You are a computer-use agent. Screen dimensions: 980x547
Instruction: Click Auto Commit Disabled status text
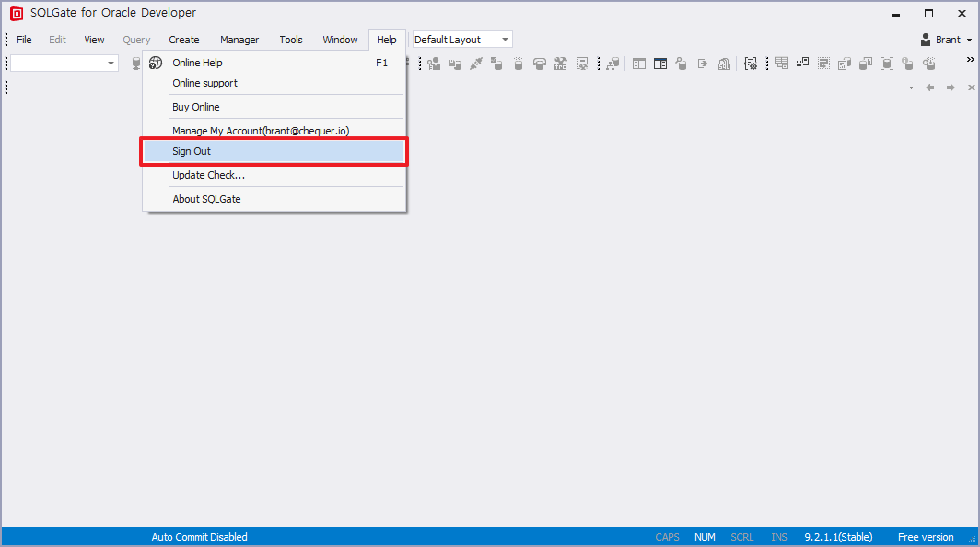(199, 537)
